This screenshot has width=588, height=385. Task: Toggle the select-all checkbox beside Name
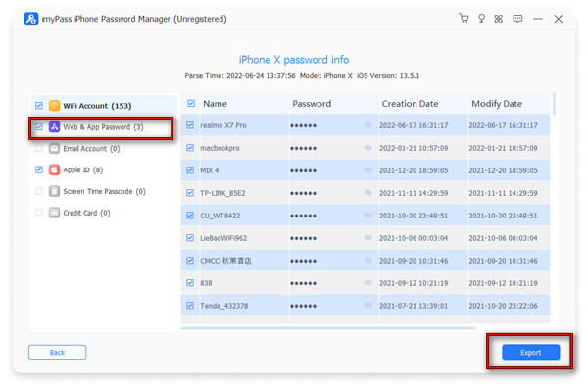click(191, 103)
